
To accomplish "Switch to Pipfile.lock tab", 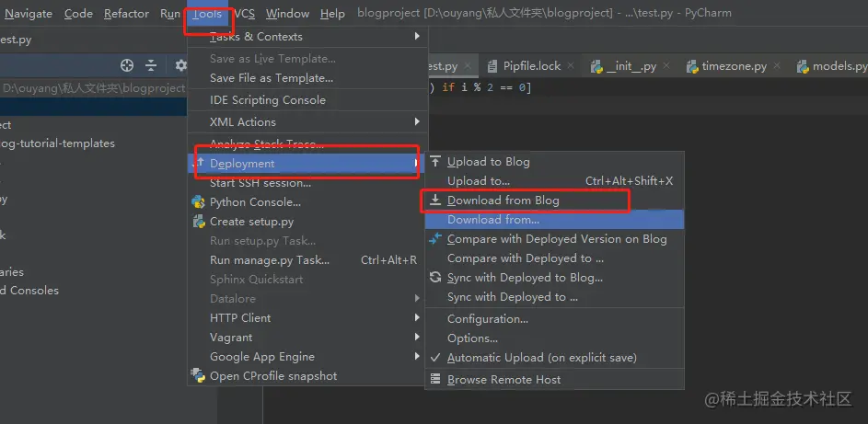I will [531, 66].
